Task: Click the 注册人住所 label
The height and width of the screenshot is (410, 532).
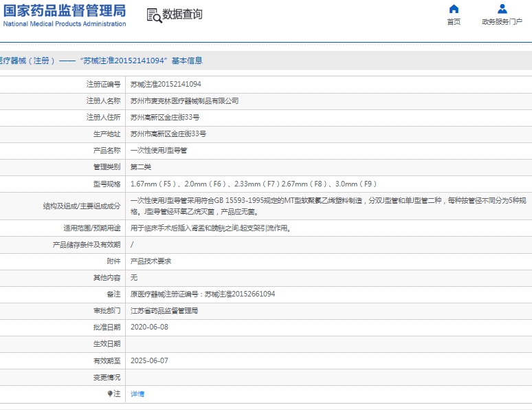Action: [x=103, y=117]
